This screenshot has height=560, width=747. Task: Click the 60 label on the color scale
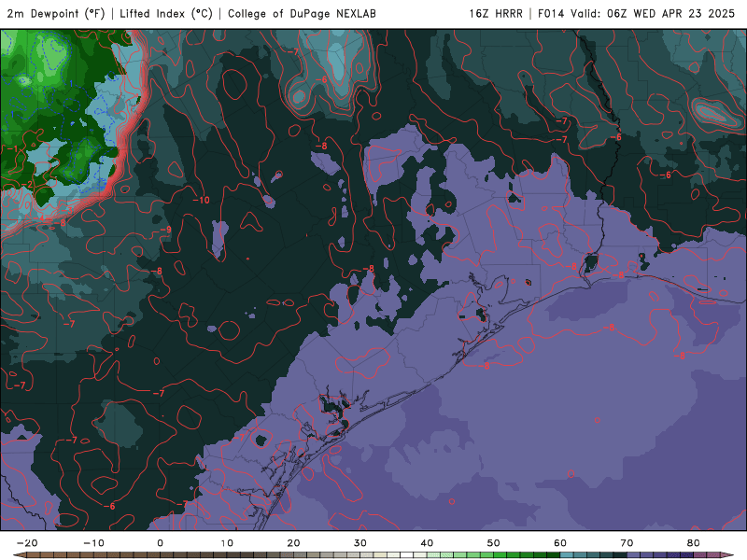(560, 543)
